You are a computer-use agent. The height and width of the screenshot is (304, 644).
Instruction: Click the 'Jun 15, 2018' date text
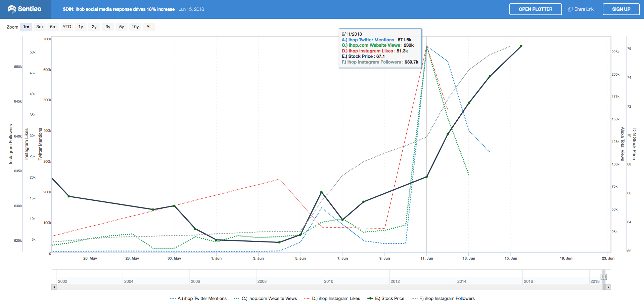(x=191, y=9)
